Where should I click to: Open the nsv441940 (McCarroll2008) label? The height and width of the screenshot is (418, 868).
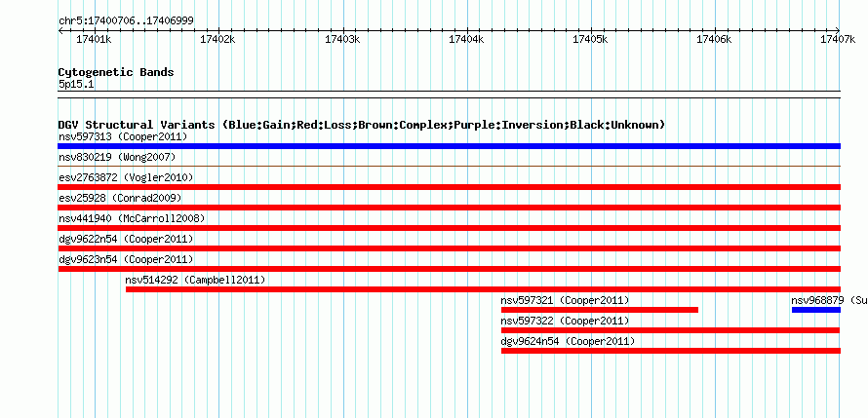click(x=132, y=218)
